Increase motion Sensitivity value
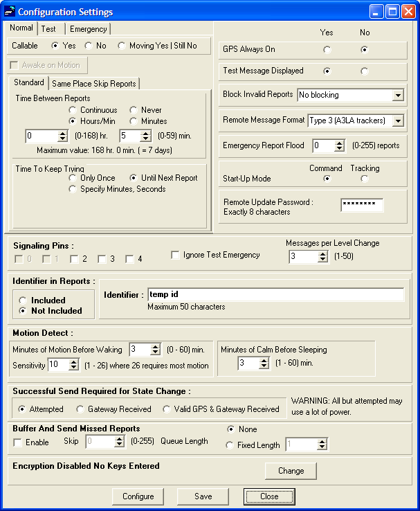The height and width of the screenshot is (511, 420). [74, 361]
